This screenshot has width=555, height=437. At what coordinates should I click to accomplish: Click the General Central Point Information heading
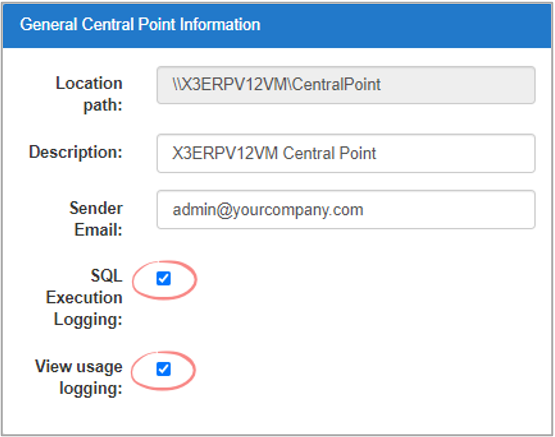[x=140, y=24]
